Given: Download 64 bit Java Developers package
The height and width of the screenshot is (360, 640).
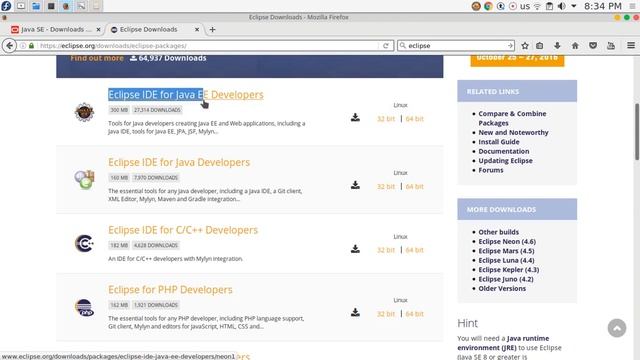Looking at the screenshot, I should (414, 187).
